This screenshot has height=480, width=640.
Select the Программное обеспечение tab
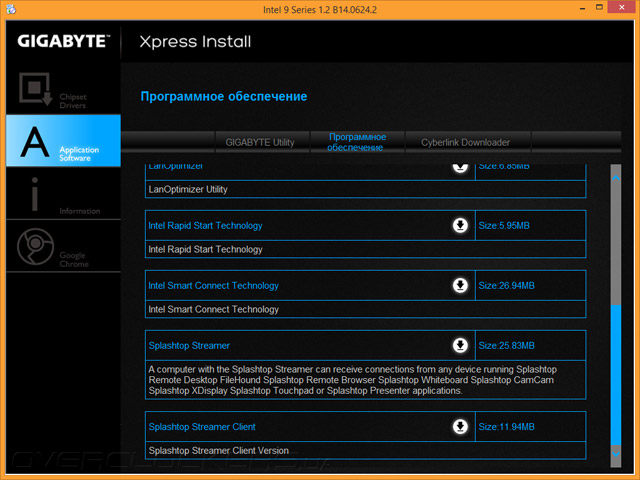[357, 142]
